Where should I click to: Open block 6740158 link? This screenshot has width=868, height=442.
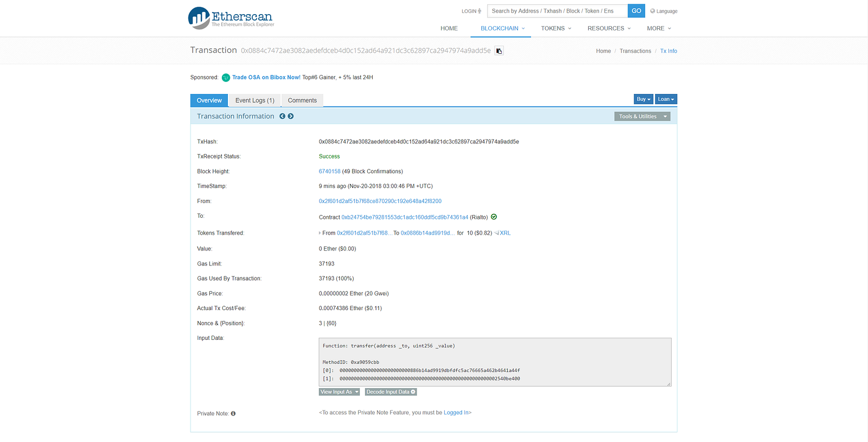coord(330,172)
